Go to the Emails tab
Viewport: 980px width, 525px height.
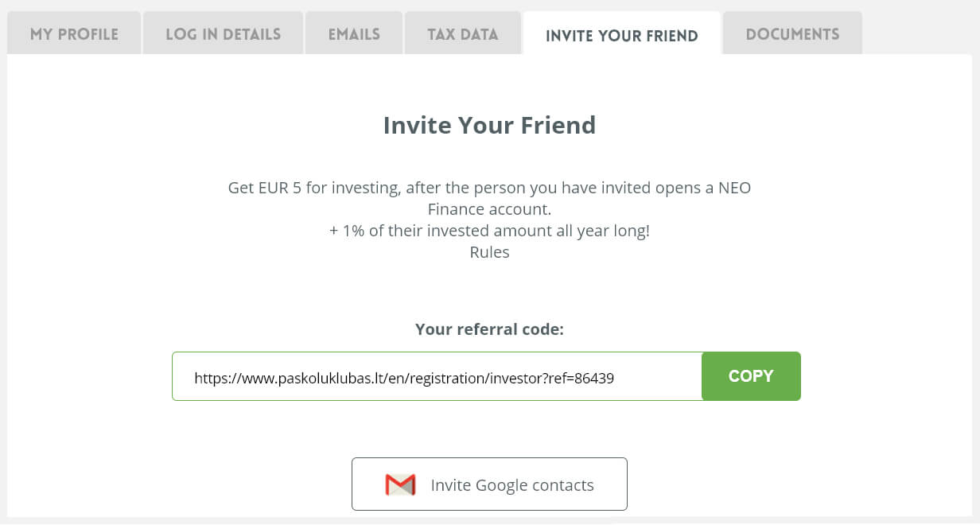[354, 33]
